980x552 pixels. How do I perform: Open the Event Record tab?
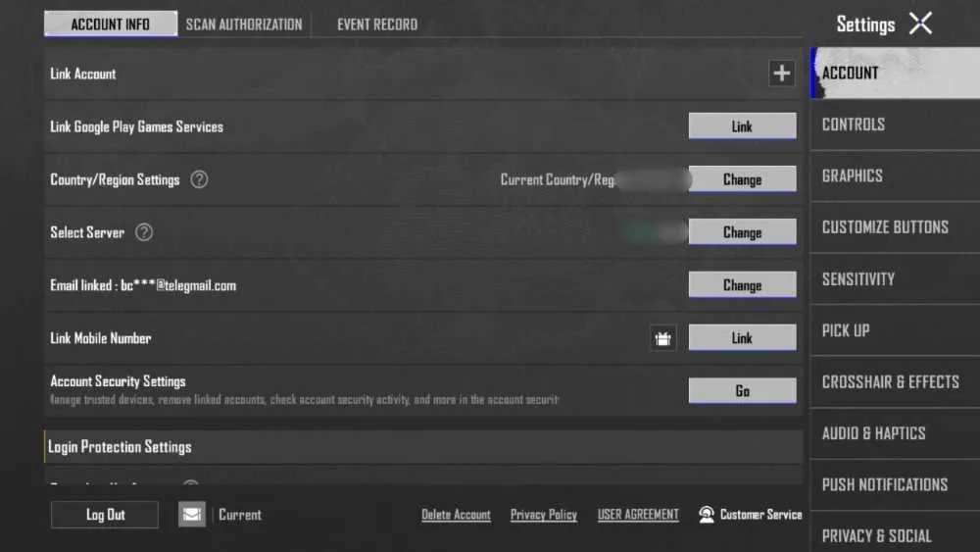tap(377, 25)
